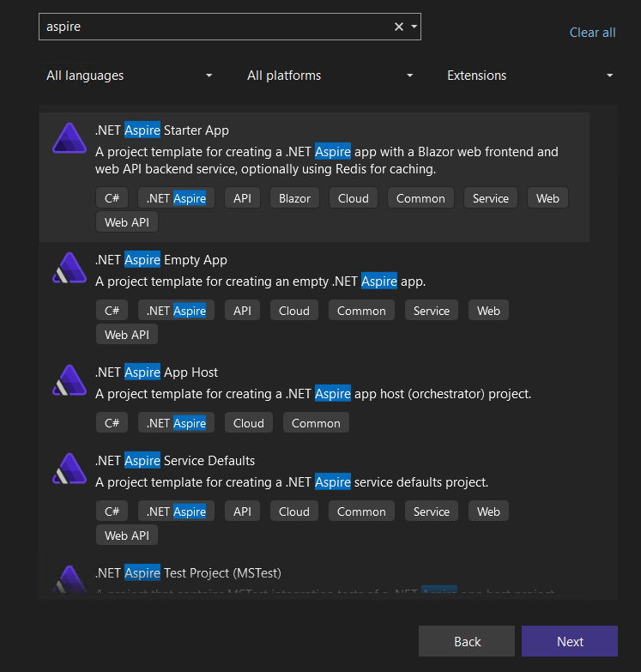This screenshot has width=641, height=672.
Task: Click Cloud tag on App Host
Action: [249, 422]
